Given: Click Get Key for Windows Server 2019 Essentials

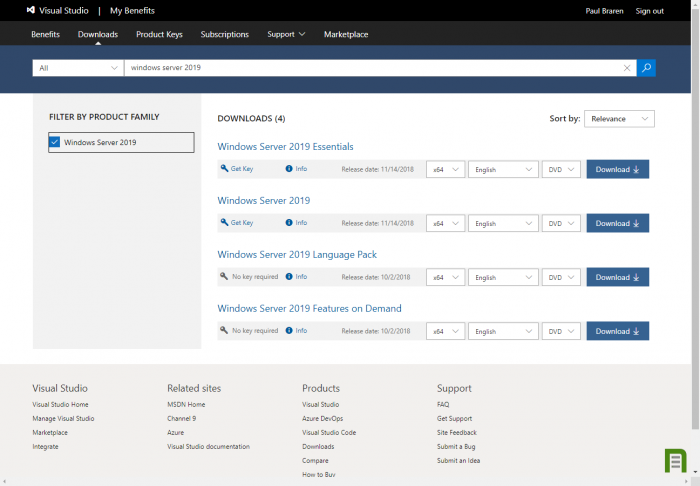Looking at the screenshot, I should 242,169.
